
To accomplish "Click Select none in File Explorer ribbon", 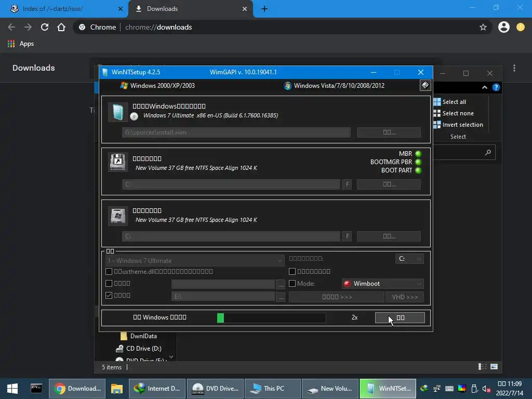I will click(454, 113).
